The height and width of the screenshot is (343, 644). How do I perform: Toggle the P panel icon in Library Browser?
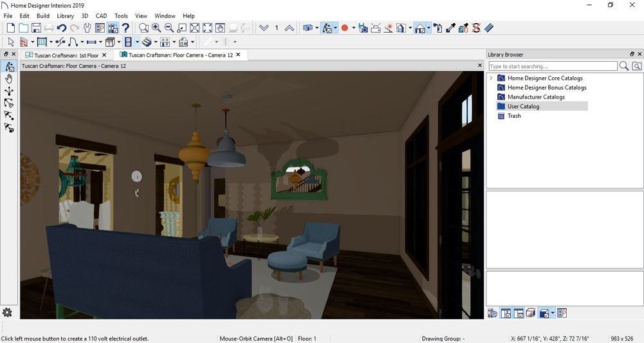point(562,313)
